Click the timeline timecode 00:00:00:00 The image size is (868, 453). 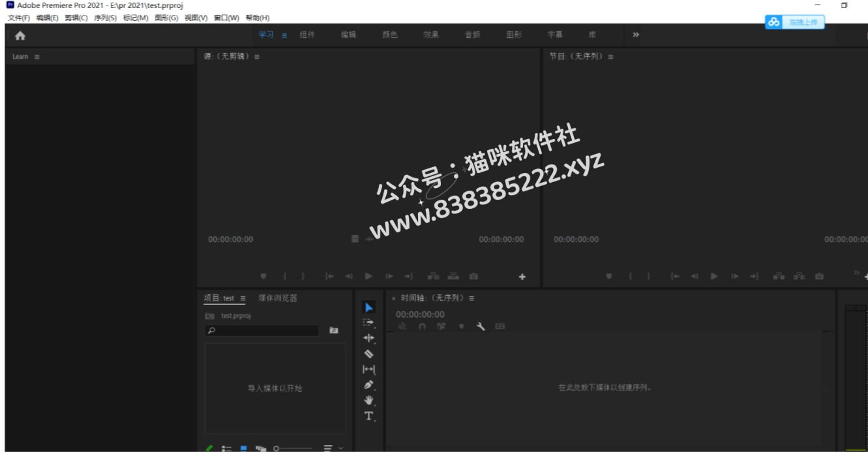(x=420, y=315)
